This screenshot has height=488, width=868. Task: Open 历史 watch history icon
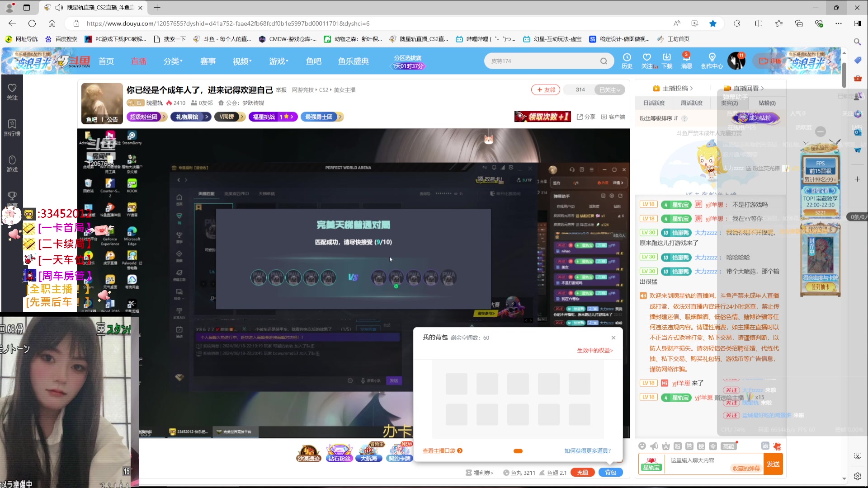(x=627, y=61)
